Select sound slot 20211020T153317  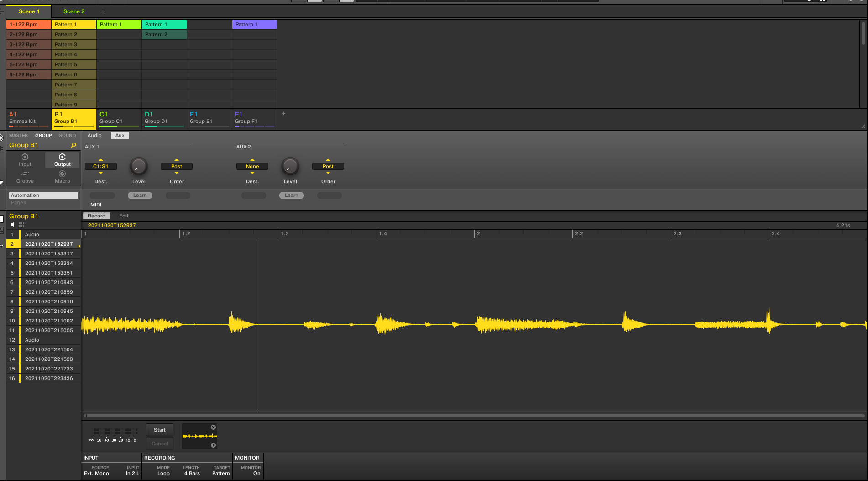tap(49, 254)
